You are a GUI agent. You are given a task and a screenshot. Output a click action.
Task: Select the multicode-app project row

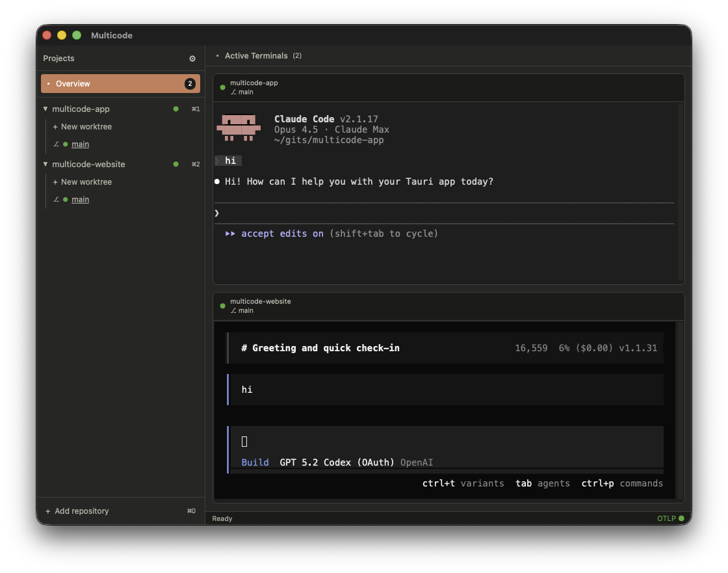pos(120,109)
